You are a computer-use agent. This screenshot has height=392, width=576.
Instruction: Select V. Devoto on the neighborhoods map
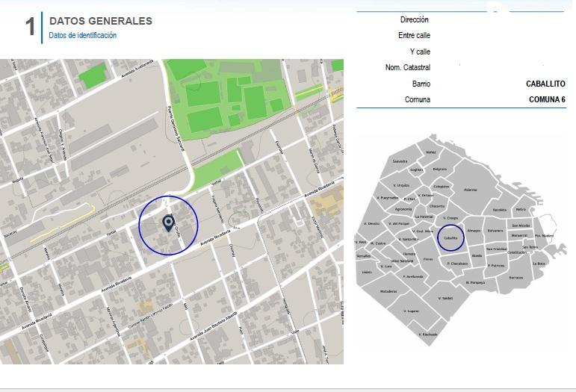(371, 223)
